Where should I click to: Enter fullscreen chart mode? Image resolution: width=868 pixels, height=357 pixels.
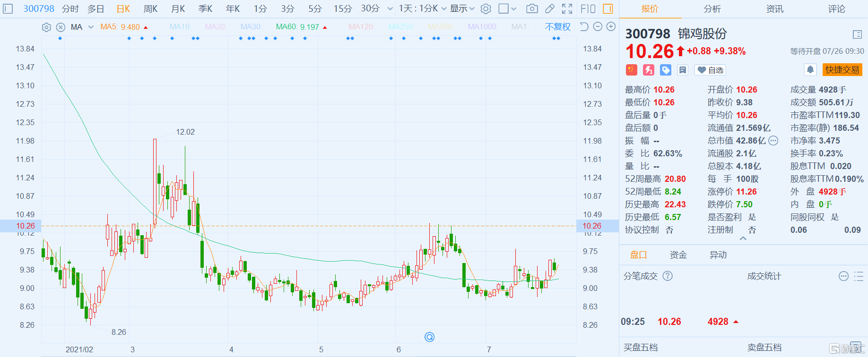567,8
